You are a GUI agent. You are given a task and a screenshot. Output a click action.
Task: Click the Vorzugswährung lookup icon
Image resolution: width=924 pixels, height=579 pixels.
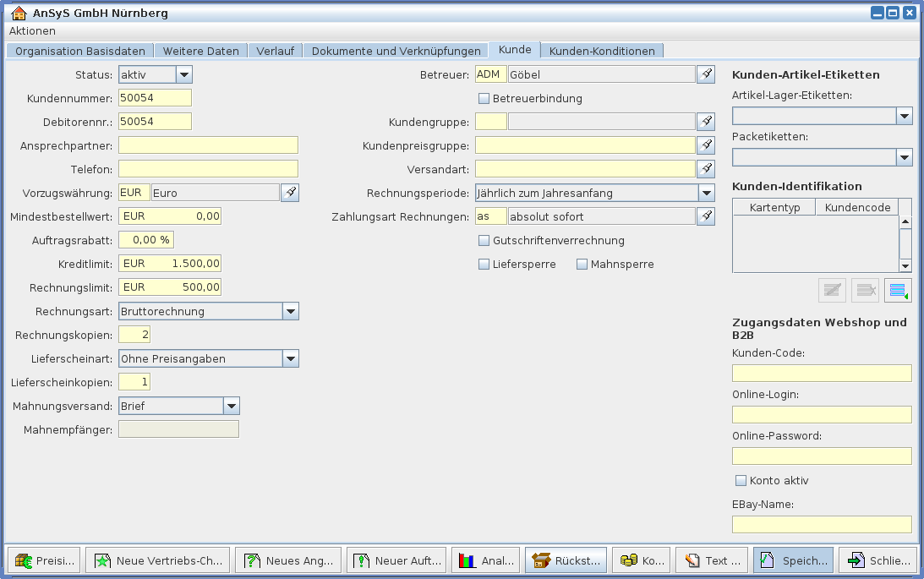290,193
